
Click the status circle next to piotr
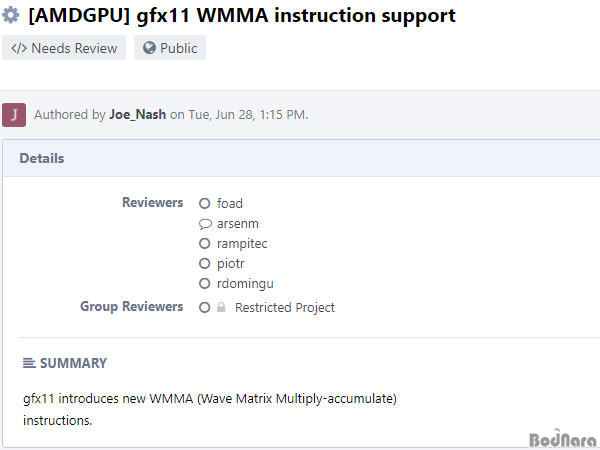(205, 263)
